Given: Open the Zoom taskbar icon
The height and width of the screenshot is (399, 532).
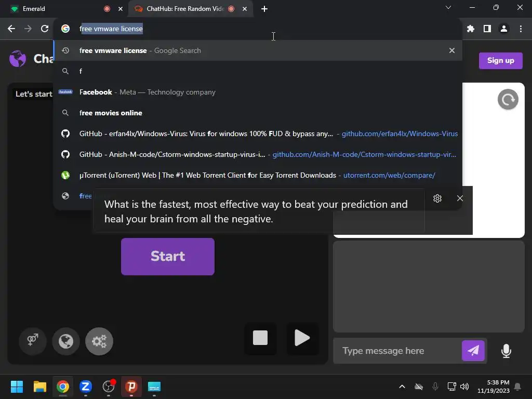Looking at the screenshot, I should pos(86,387).
